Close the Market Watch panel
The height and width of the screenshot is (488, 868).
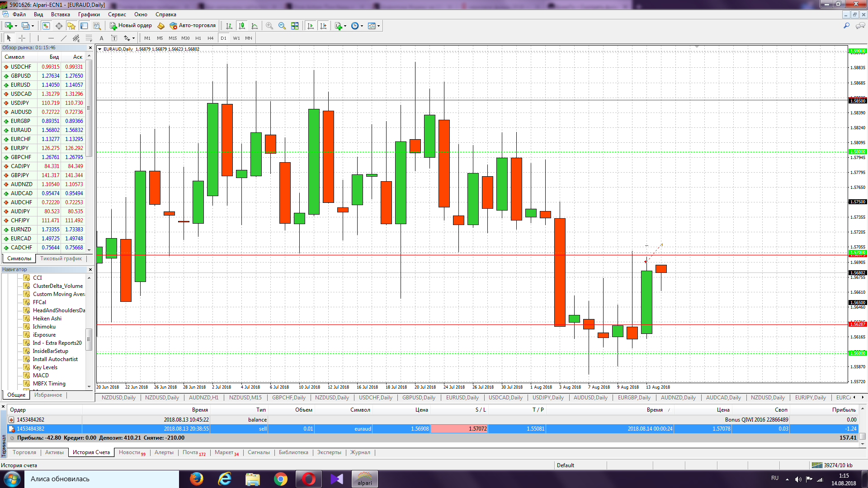90,47
